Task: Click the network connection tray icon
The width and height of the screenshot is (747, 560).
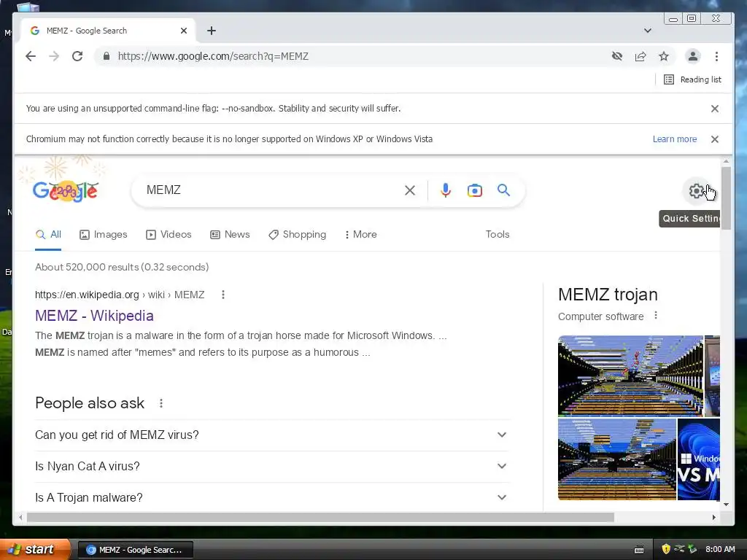Action: click(679, 549)
